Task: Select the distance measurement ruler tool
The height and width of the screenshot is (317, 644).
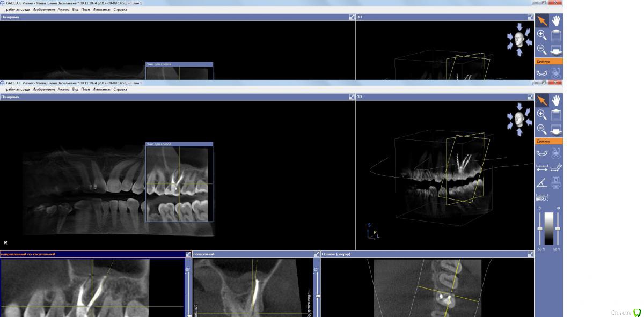Action: pyautogui.click(x=542, y=168)
